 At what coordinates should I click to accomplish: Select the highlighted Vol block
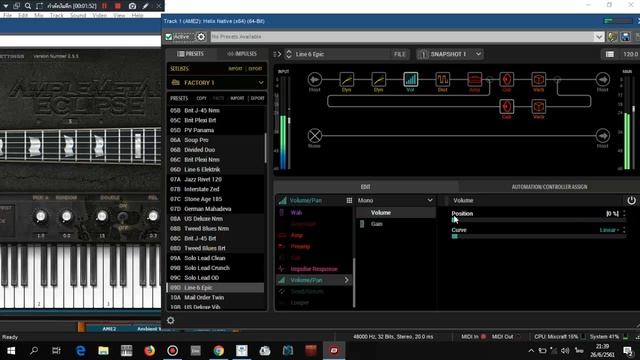point(411,79)
